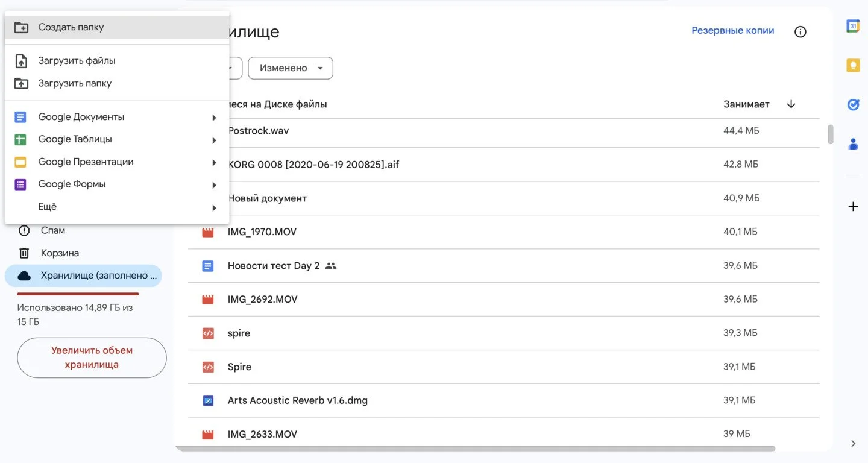Click the red storage usage bar

click(78, 294)
